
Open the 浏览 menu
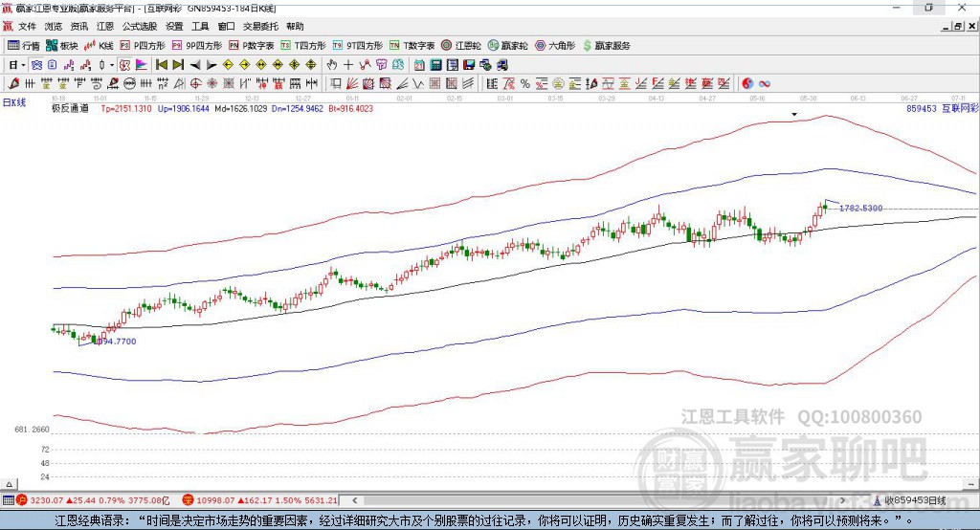54,26
